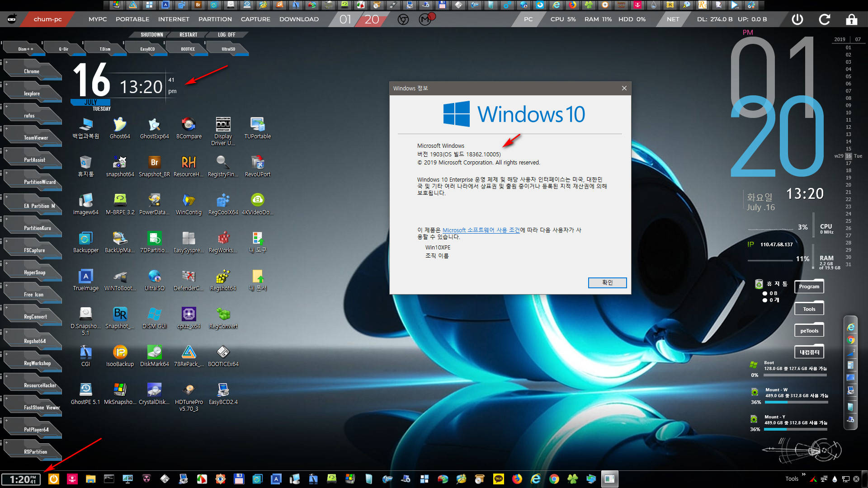Open the MYPC menu
Viewport: 868px width, 488px height.
click(x=98, y=19)
